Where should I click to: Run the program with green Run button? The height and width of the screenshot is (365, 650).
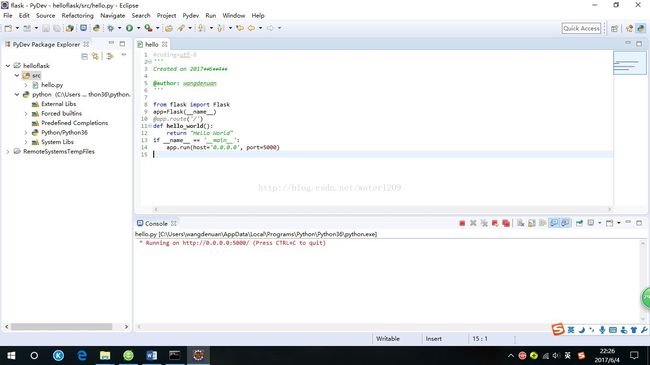129,28
